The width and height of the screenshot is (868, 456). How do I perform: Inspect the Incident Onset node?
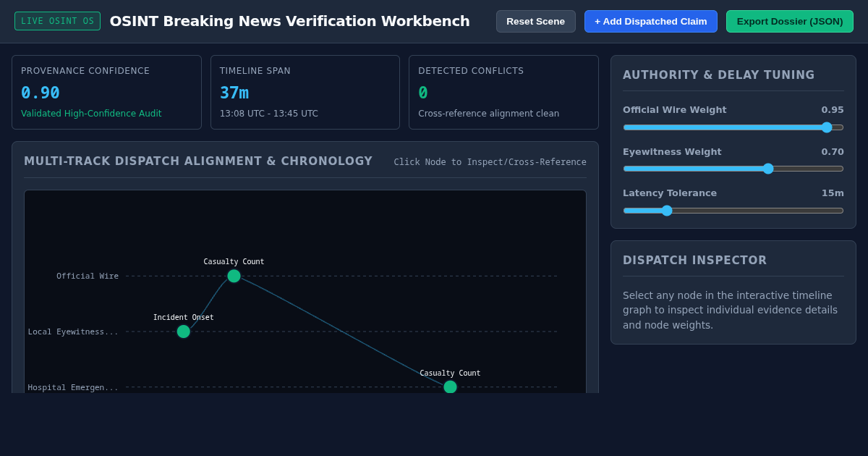coord(184,332)
